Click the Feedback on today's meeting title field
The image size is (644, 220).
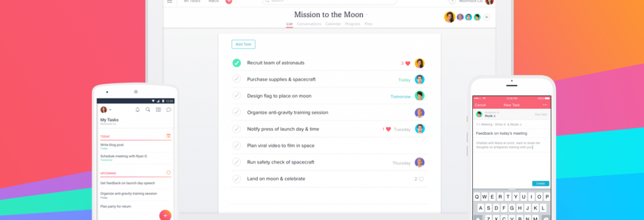click(512, 134)
